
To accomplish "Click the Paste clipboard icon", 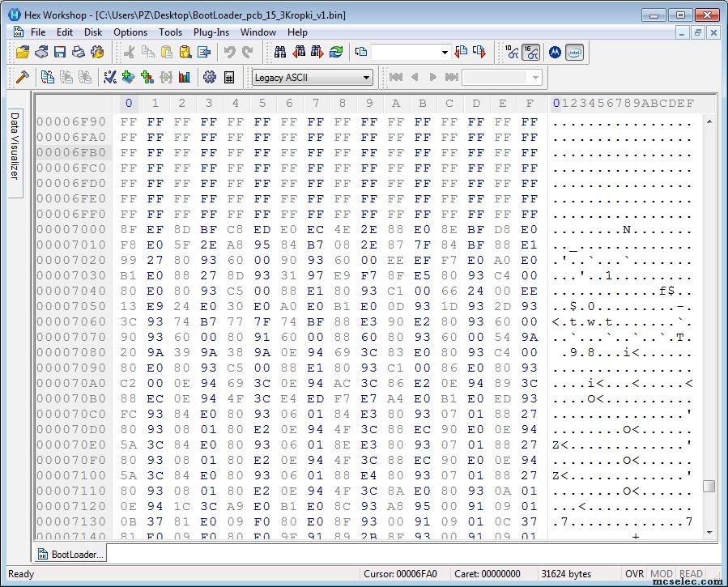I will 167,52.
